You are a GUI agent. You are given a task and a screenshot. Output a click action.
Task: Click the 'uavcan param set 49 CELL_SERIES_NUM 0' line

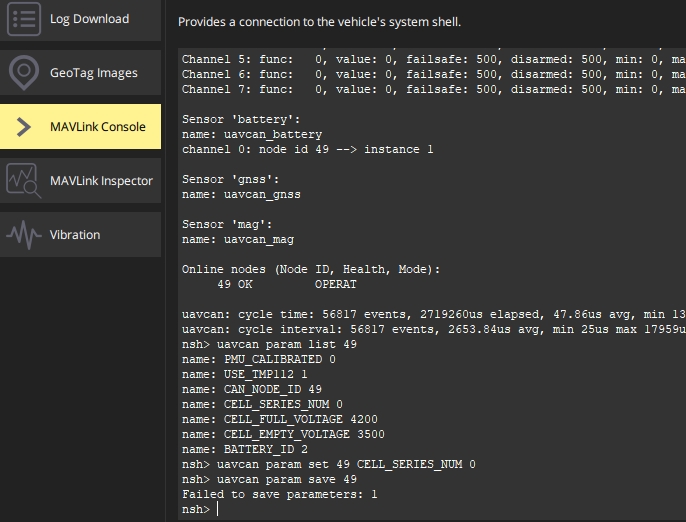tap(329, 464)
